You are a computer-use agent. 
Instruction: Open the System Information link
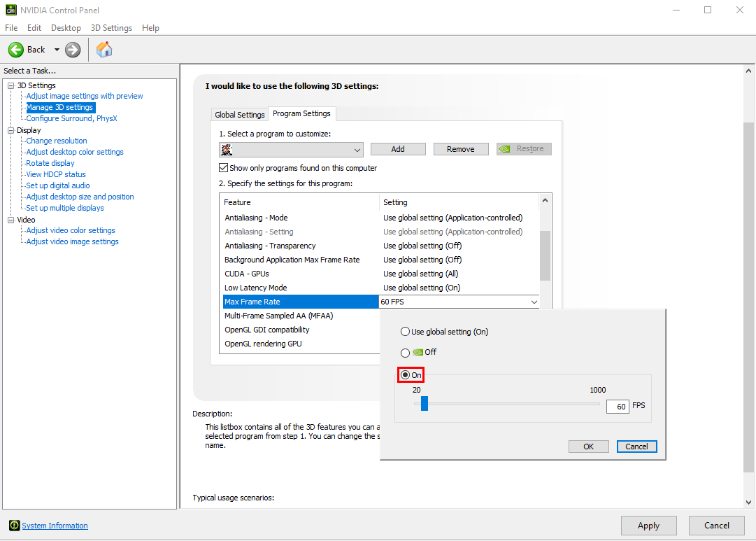click(x=55, y=526)
